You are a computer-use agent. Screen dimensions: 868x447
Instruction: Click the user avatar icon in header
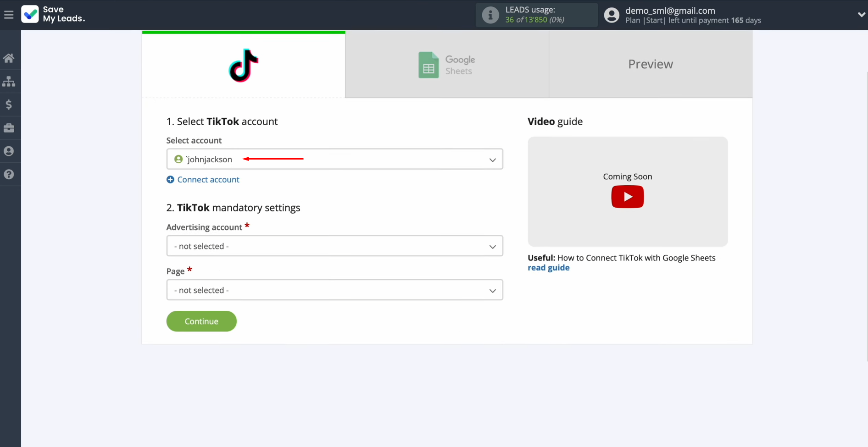coord(612,15)
